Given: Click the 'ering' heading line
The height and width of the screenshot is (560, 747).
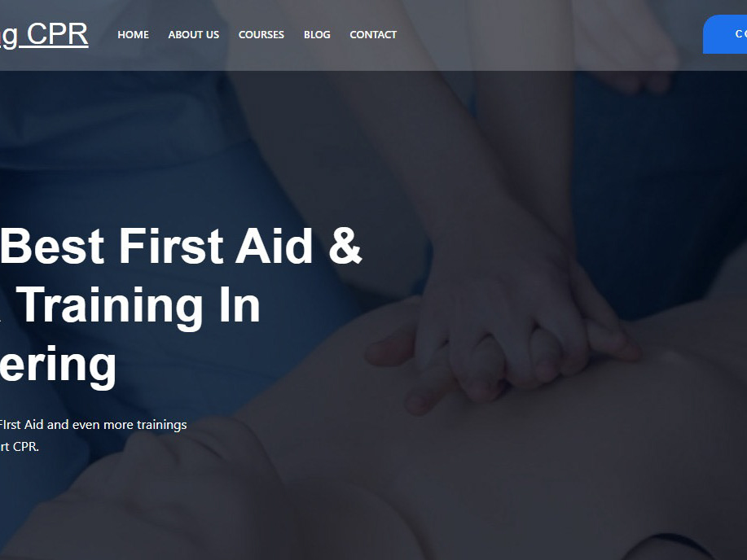Looking at the screenshot, I should click(58, 365).
